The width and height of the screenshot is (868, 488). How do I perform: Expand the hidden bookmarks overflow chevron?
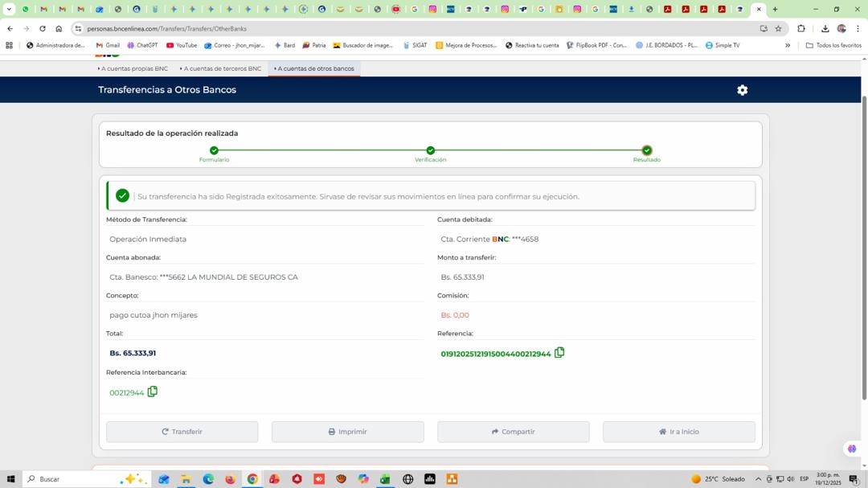pos(788,45)
